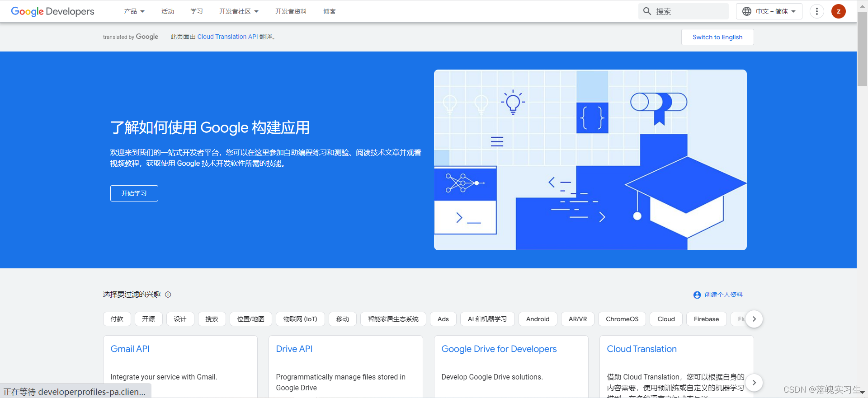The image size is (868, 398).
Task: Click the globe language icon
Action: click(x=747, y=11)
